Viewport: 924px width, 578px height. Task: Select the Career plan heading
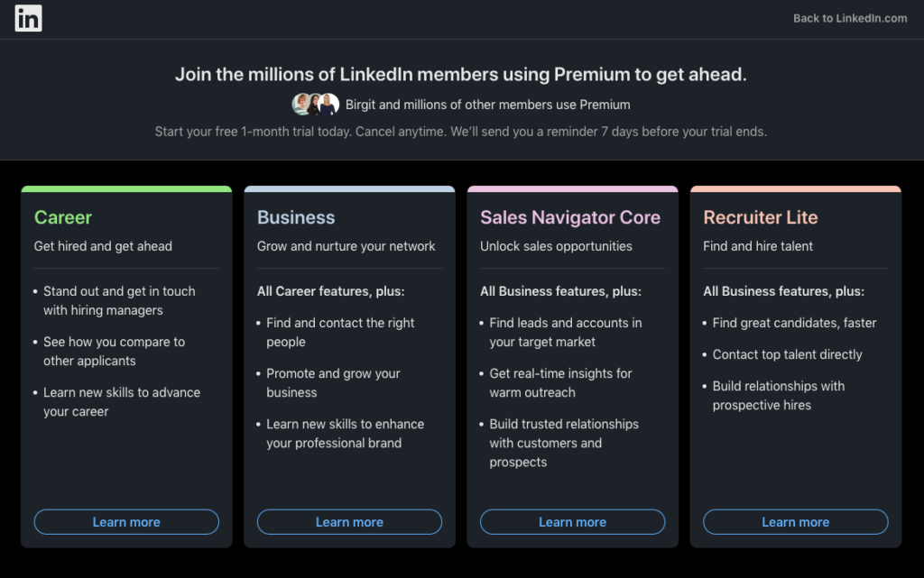tap(63, 217)
